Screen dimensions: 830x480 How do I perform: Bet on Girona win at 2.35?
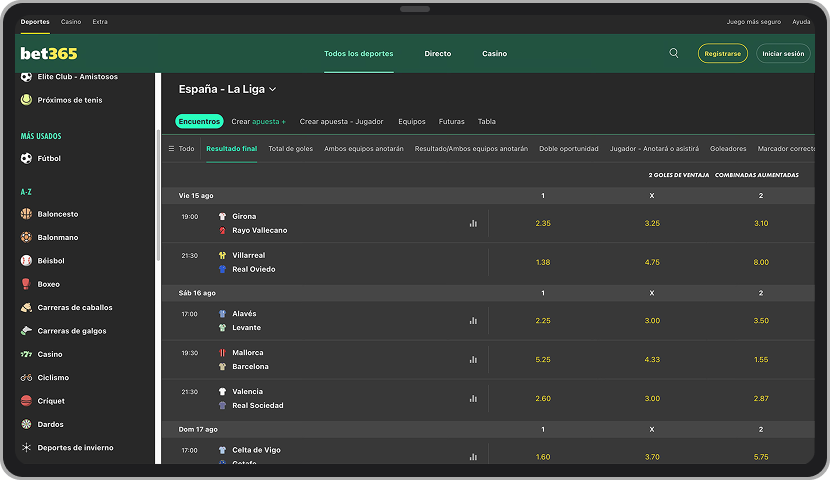543,223
